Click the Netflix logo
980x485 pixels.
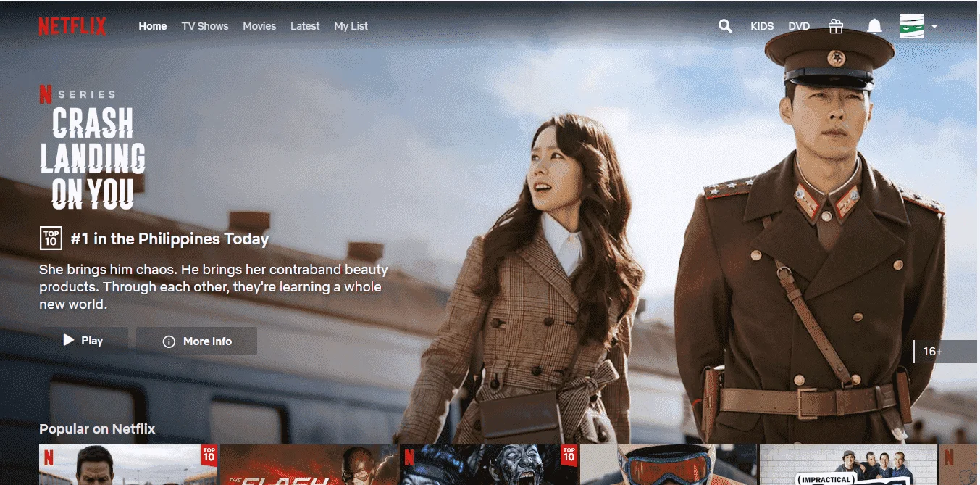tap(72, 27)
